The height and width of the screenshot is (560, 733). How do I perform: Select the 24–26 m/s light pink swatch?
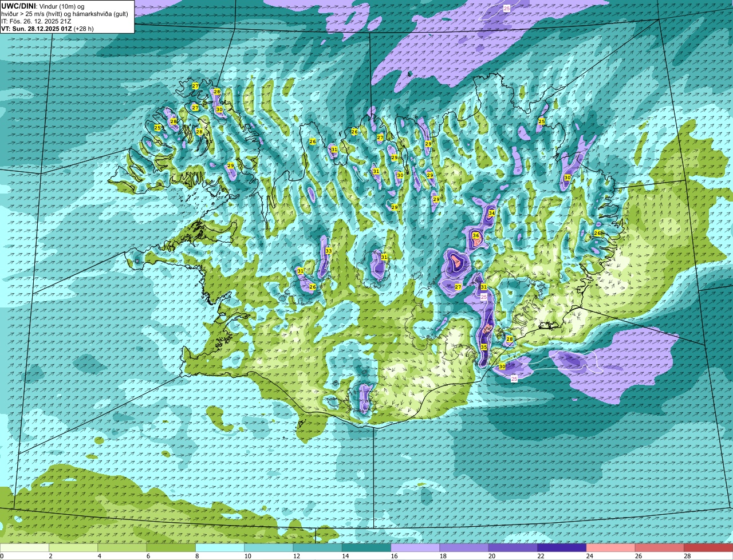coord(610,547)
